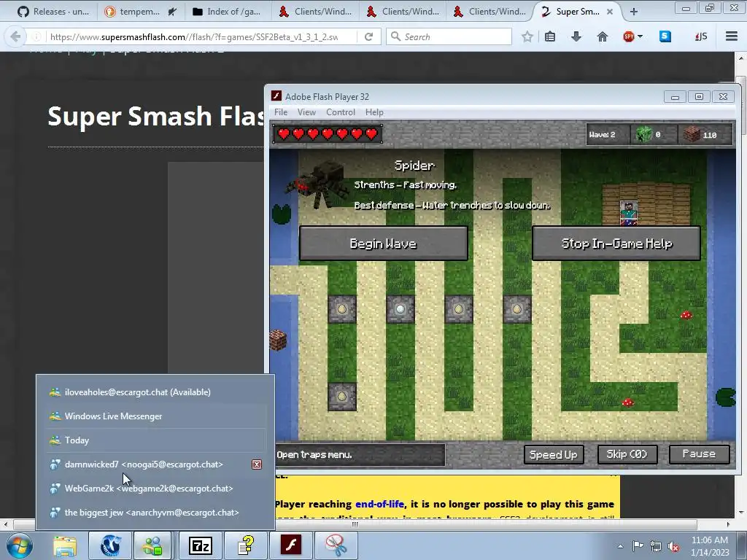
Task: Show site info icon in address bar
Action: (36, 36)
